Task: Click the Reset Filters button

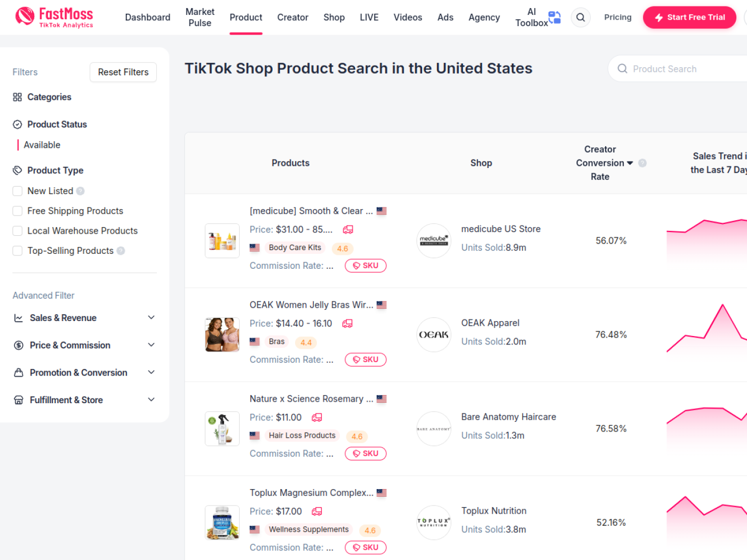Action: (123, 72)
